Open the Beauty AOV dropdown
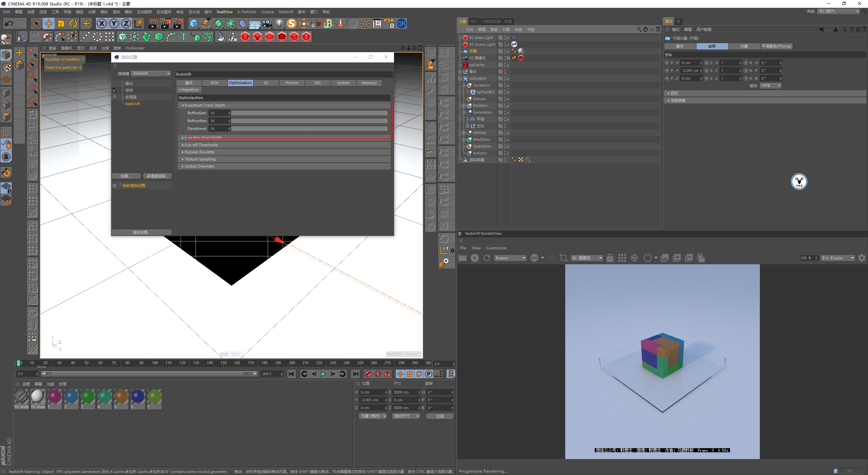The image size is (868, 475). click(510, 258)
